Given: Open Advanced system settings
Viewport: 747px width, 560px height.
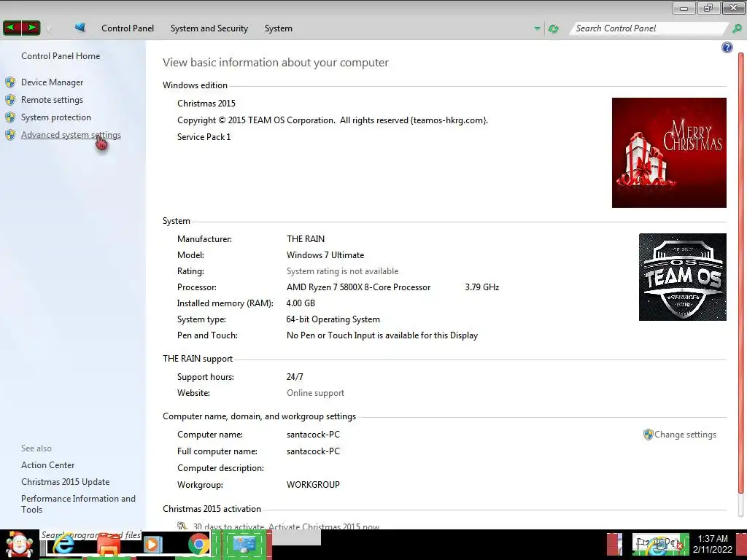Looking at the screenshot, I should (x=71, y=135).
